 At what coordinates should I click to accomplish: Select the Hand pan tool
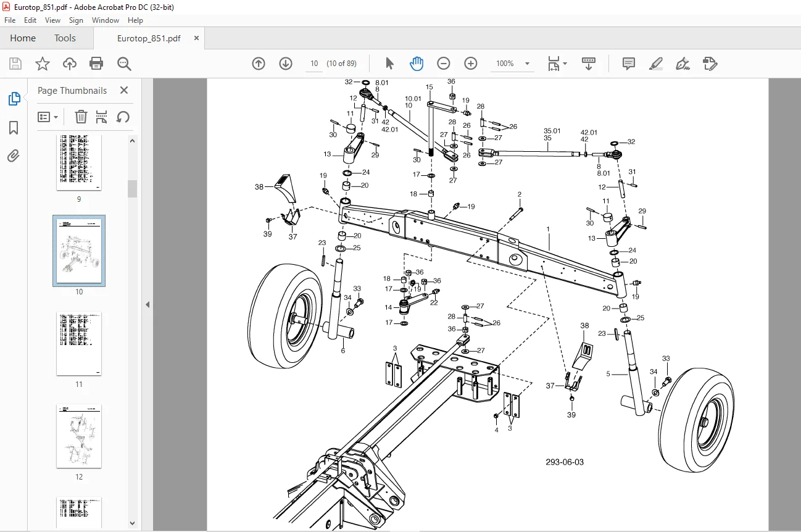417,64
